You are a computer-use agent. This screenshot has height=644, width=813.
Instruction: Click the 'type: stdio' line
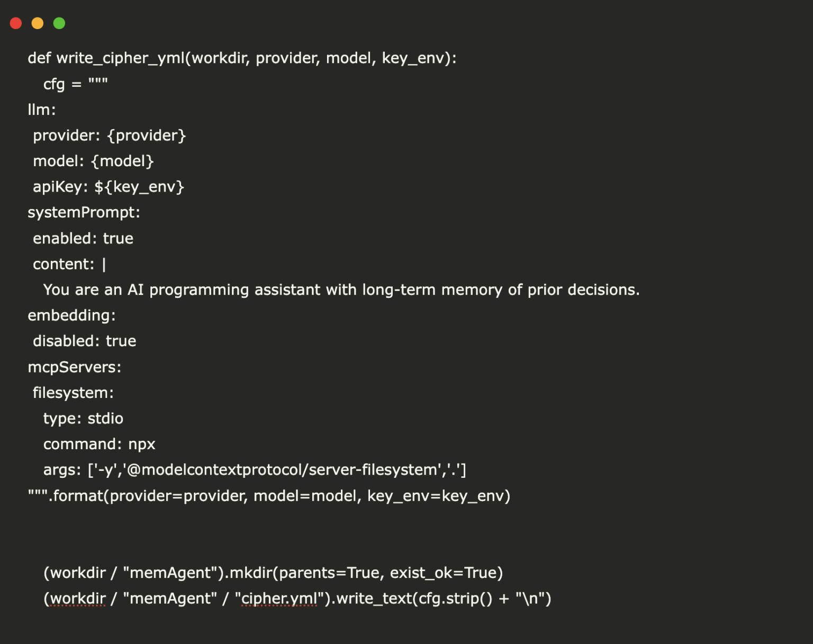click(x=83, y=418)
